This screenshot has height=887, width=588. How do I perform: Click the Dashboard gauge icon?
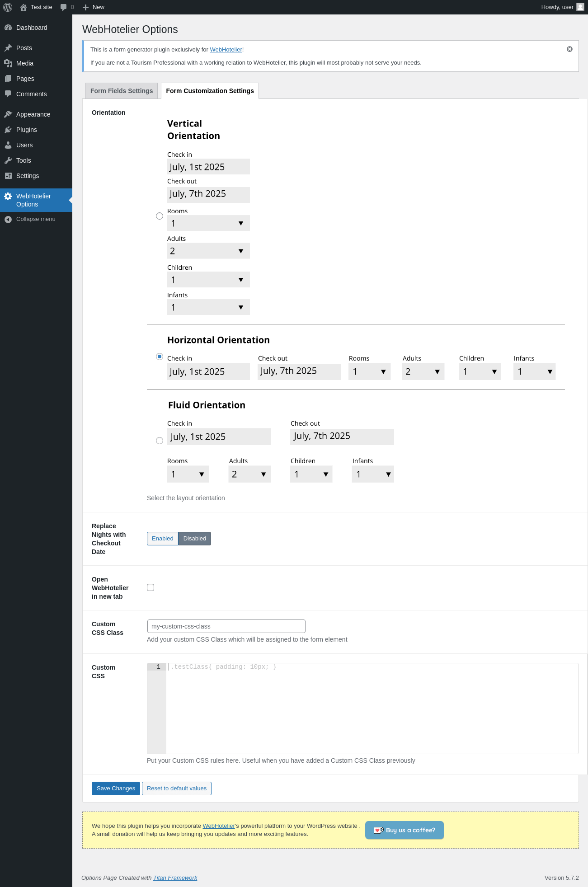[x=8, y=28]
